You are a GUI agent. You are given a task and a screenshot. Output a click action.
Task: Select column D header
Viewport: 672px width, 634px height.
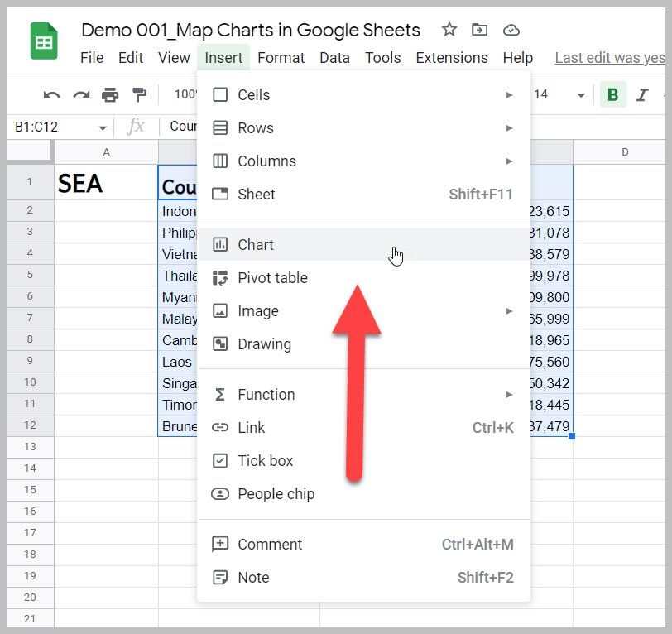click(620, 152)
